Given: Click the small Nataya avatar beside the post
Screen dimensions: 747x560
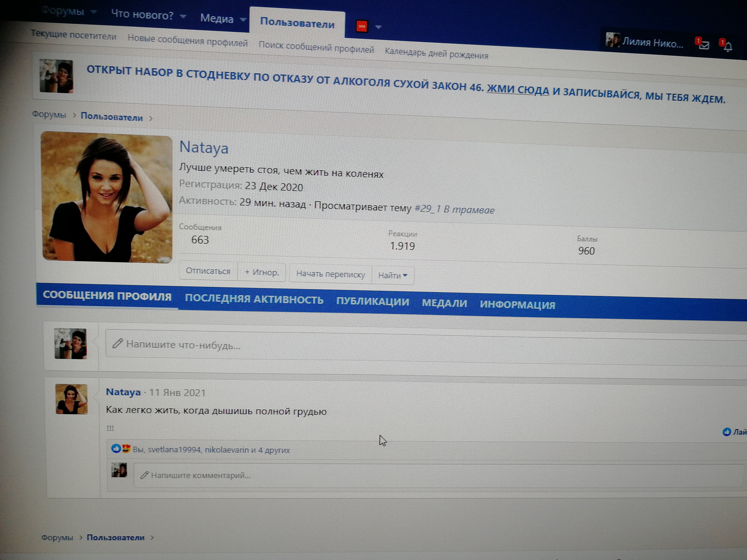Looking at the screenshot, I should click(71, 399).
